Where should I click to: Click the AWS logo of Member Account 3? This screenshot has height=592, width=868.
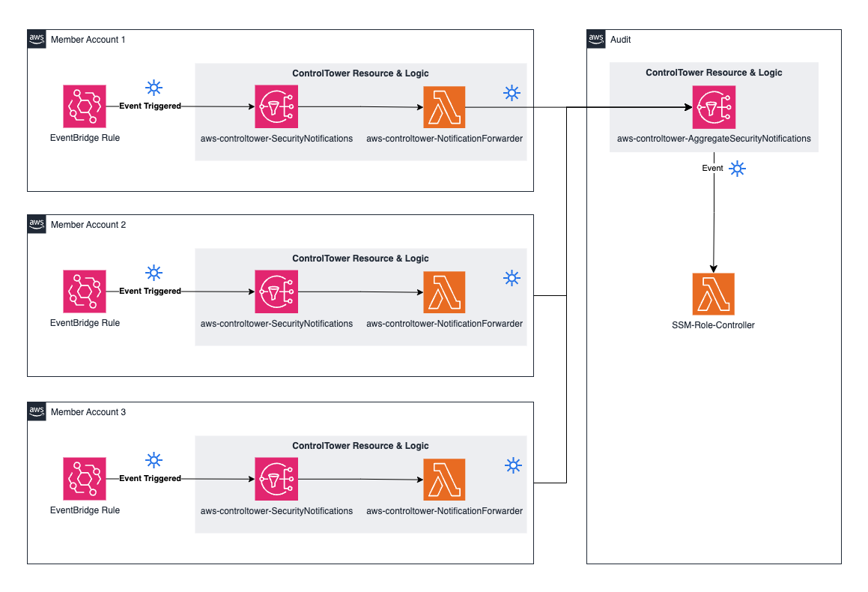tap(37, 411)
